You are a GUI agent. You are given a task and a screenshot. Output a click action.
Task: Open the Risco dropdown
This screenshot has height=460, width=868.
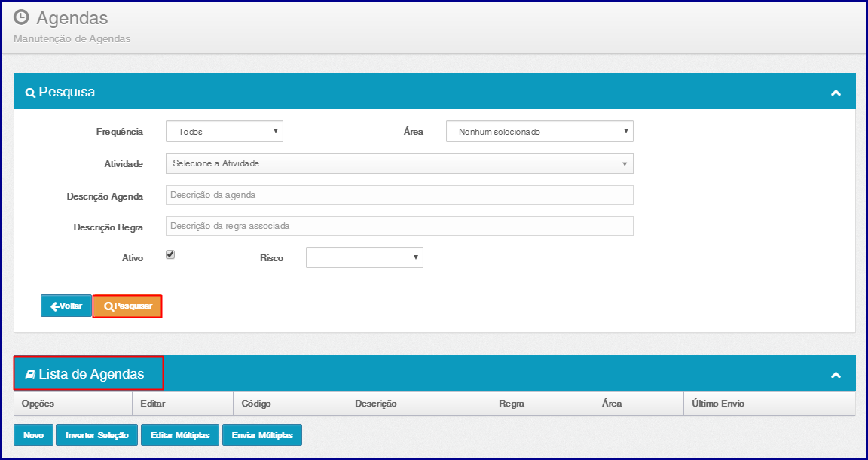pyautogui.click(x=364, y=257)
